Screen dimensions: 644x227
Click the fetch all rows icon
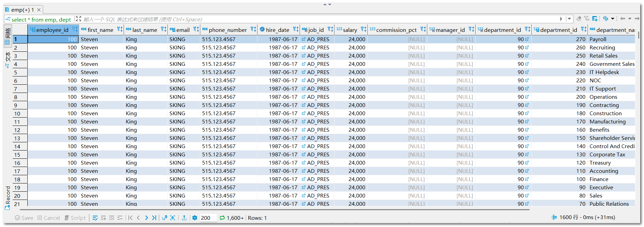click(173, 218)
